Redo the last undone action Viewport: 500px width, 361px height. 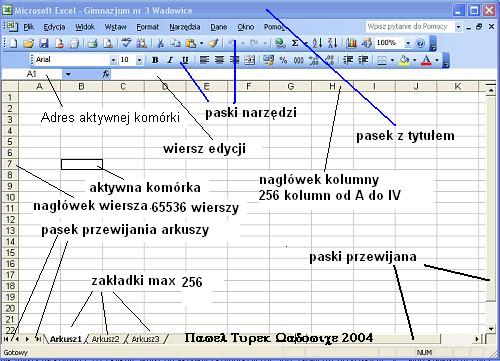(x=254, y=43)
